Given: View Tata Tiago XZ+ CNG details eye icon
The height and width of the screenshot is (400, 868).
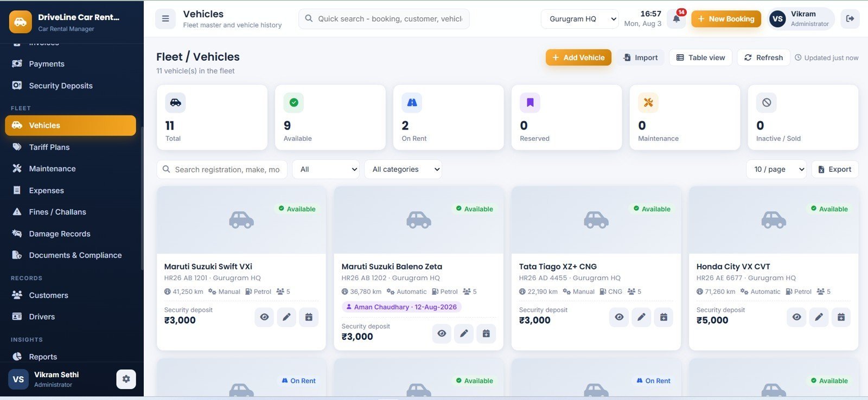Looking at the screenshot, I should point(619,317).
